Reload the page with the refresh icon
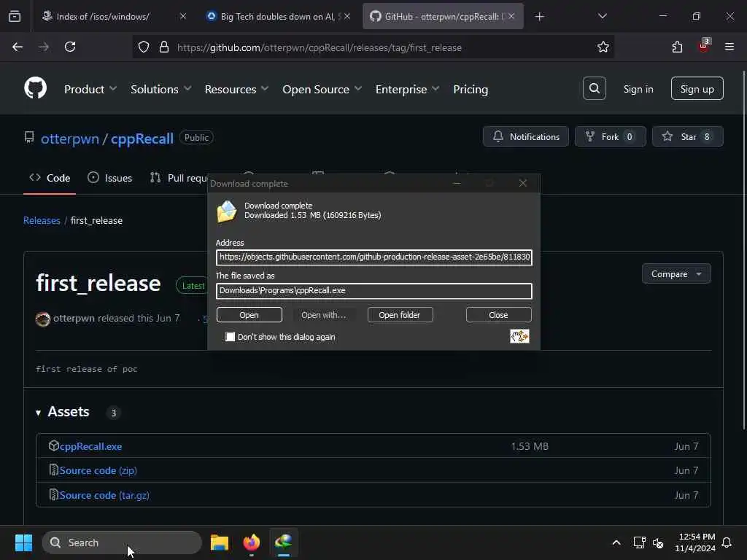Image resolution: width=747 pixels, height=560 pixels. (70, 47)
